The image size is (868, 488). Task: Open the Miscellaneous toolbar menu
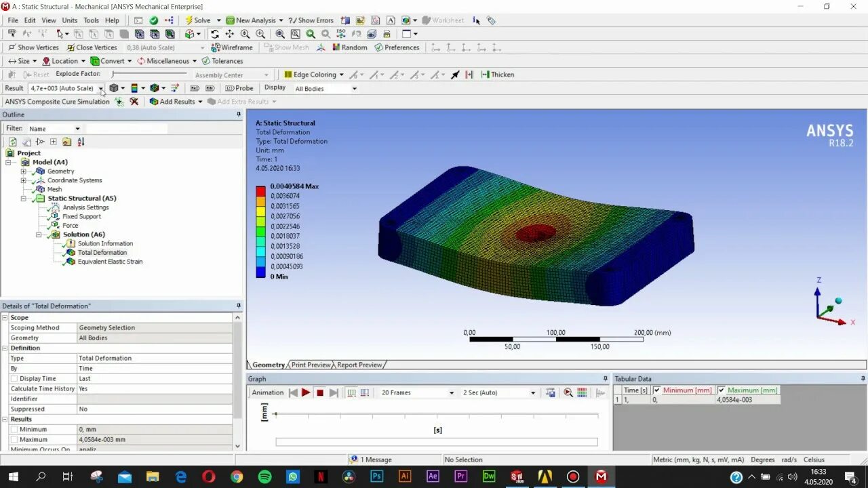[167, 61]
